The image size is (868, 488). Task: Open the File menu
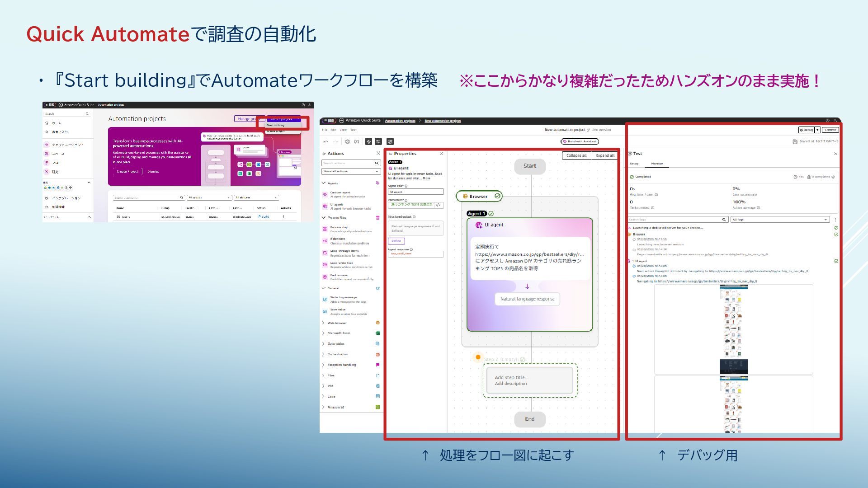324,130
